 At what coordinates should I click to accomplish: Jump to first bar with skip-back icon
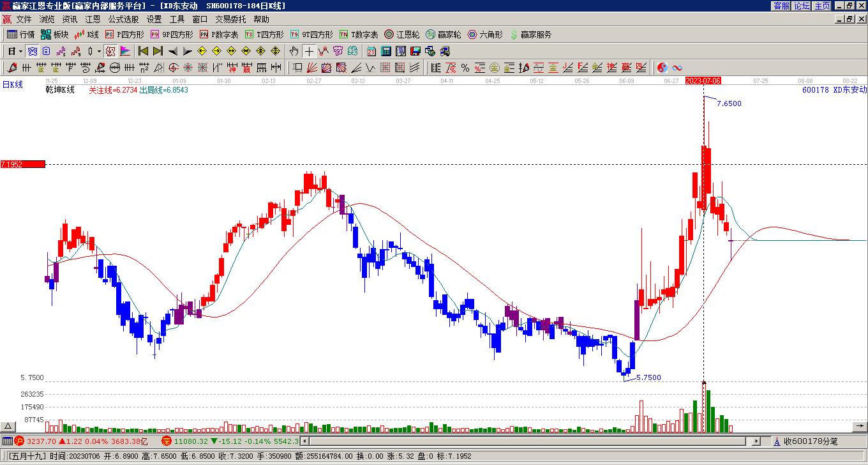coord(143,51)
